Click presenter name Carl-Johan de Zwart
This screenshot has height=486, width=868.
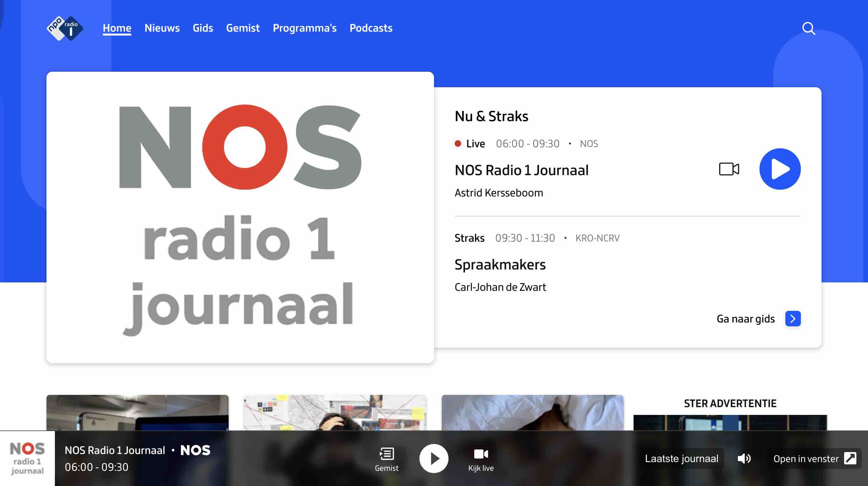click(x=501, y=287)
